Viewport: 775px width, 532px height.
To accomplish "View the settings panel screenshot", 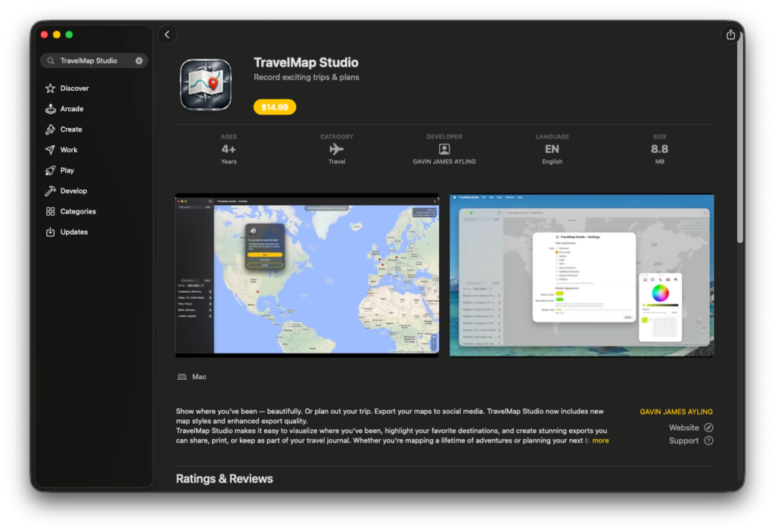I will (x=582, y=275).
